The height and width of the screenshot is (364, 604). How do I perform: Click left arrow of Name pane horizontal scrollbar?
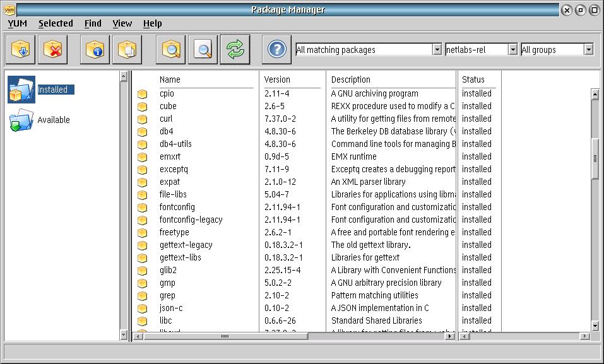[x=138, y=336]
